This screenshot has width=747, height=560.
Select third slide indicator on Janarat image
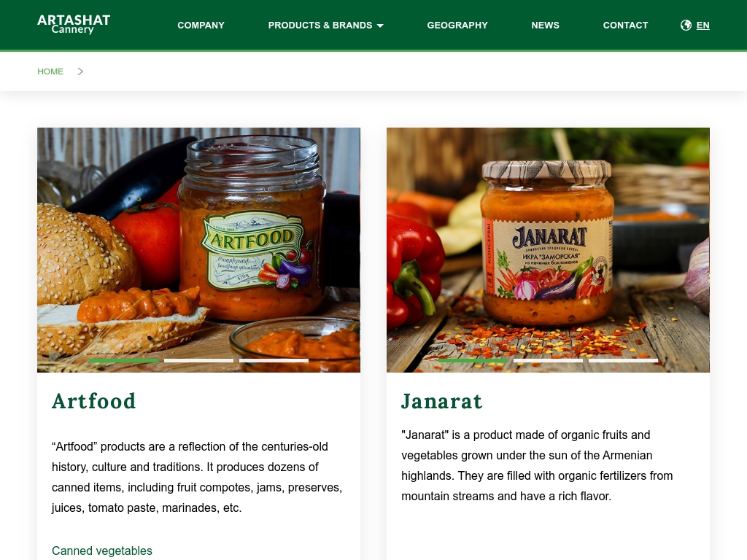623,360
